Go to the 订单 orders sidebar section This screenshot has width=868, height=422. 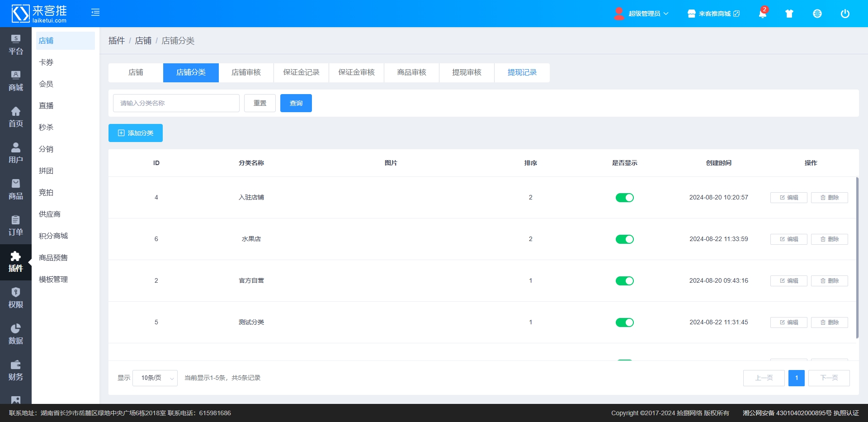[x=16, y=226]
